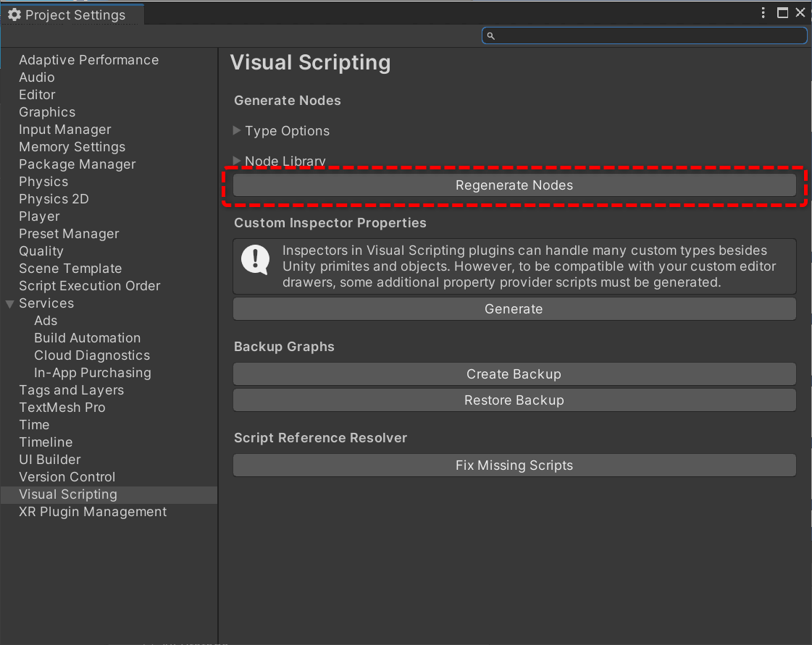812x645 pixels.
Task: Select the Physics 2D category
Action: coord(54,199)
